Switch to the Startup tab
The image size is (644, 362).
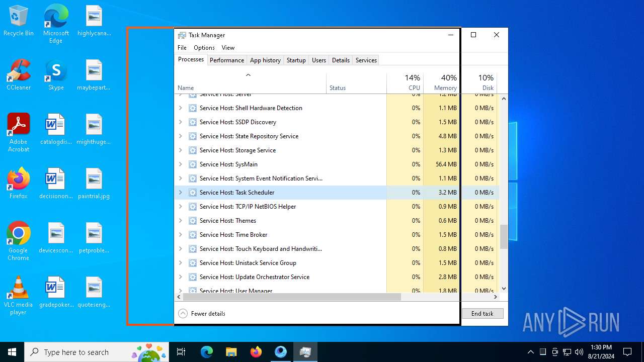click(x=296, y=60)
